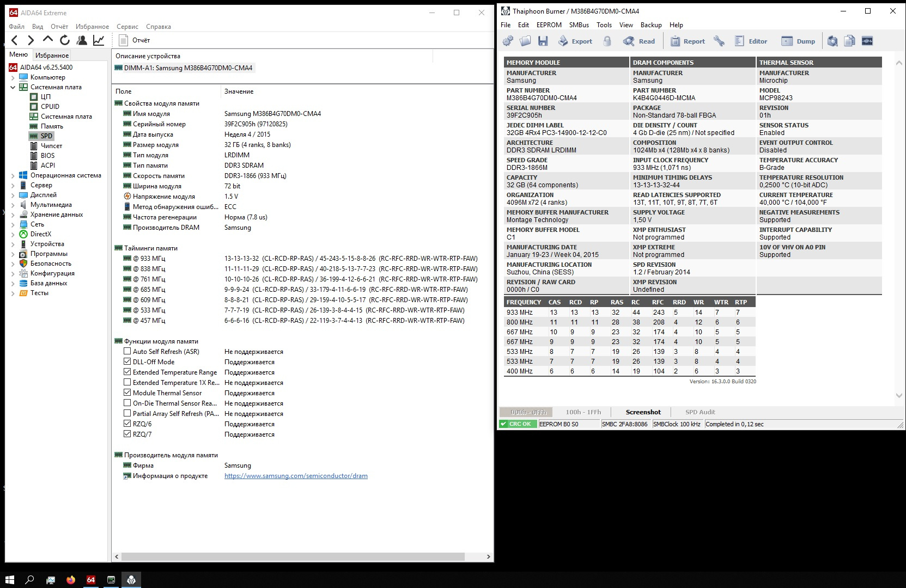Expand the Хранение данных node
The width and height of the screenshot is (906, 588).
coord(13,215)
